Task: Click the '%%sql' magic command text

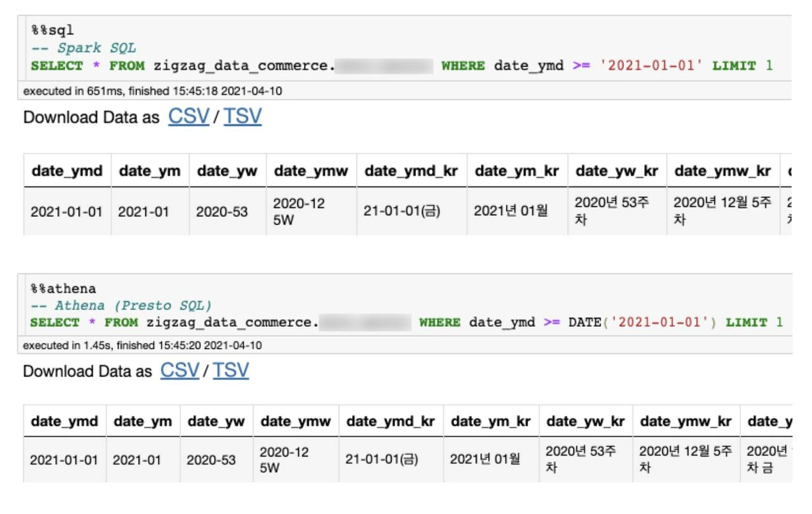Action: click(52, 30)
